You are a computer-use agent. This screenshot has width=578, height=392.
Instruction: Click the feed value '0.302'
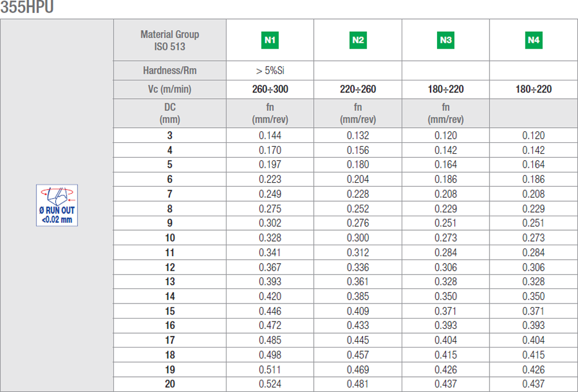(270, 223)
